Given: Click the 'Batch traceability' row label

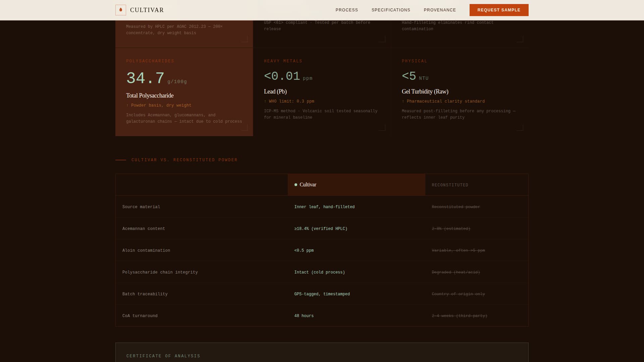Looking at the screenshot, I should (x=145, y=294).
